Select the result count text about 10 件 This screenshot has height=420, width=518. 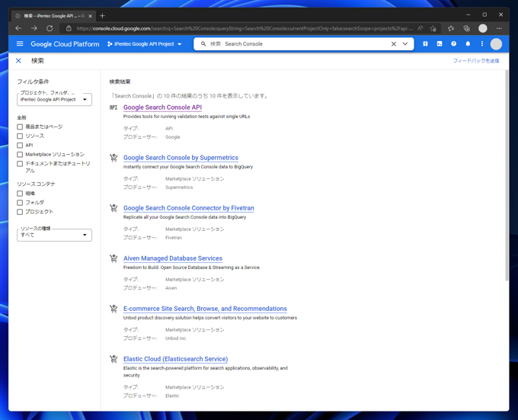click(190, 96)
